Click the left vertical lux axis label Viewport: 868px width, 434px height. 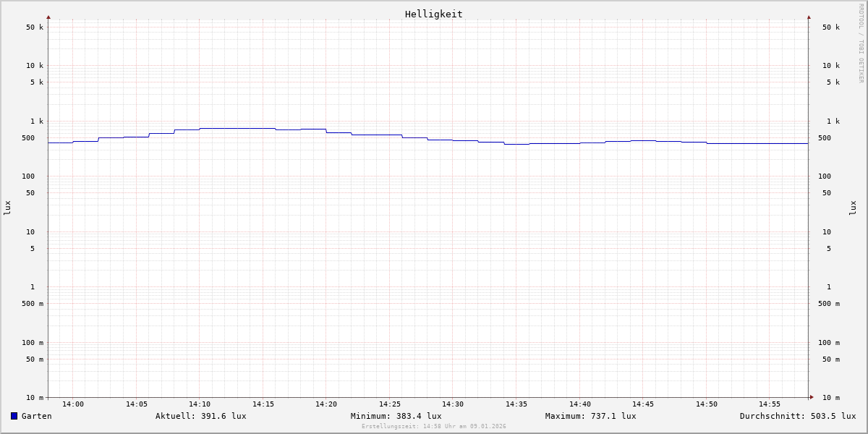click(7, 208)
